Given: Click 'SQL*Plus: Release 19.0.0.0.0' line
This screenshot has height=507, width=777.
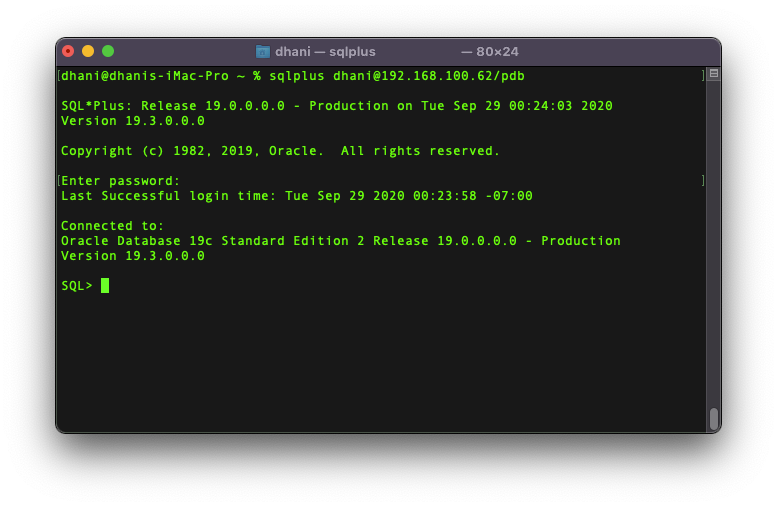Looking at the screenshot, I should coord(337,106).
